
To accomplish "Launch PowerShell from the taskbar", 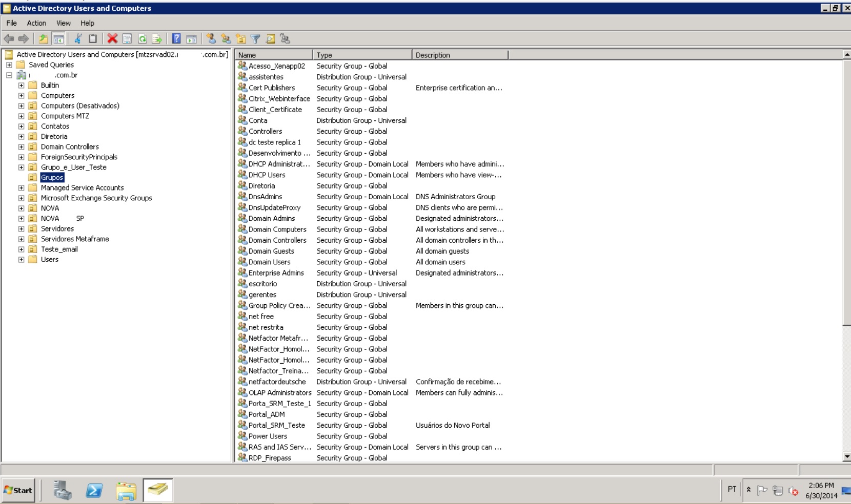I will (x=94, y=490).
